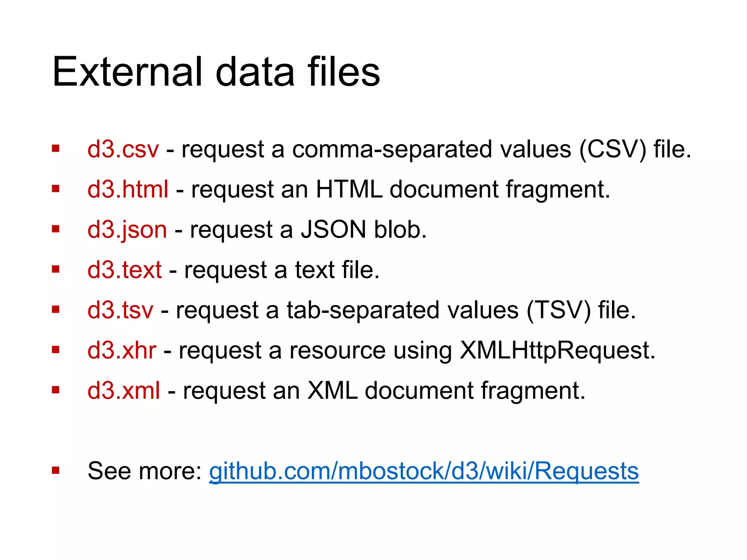Click the bullet beside d3.csv
The width and height of the screenshot is (747, 560).
click(x=55, y=148)
